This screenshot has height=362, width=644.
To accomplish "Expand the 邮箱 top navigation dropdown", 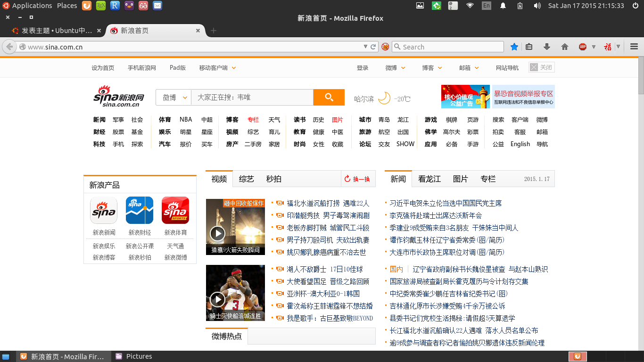I will 477,68.
